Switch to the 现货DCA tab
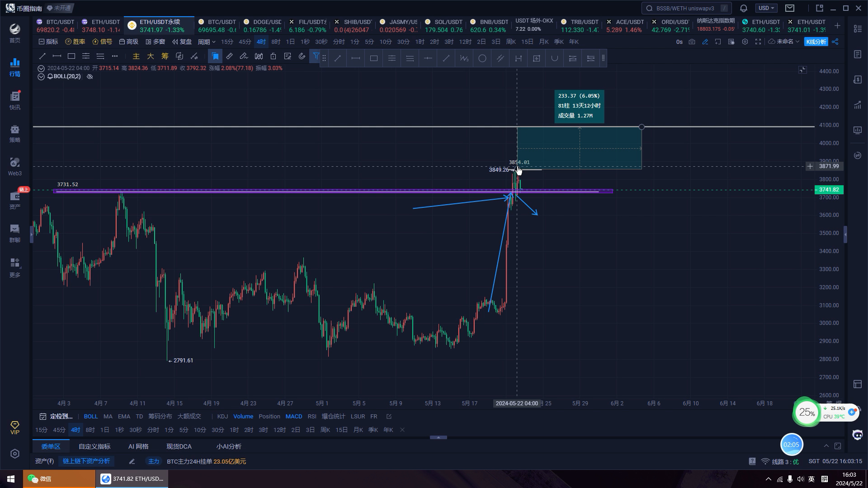Screen dimensions: 868x488 coord(179,446)
